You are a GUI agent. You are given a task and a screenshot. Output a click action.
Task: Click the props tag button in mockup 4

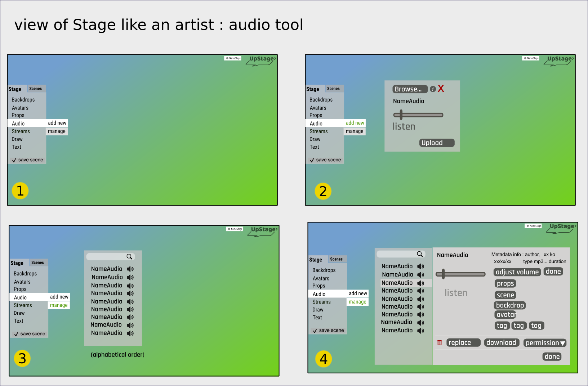coord(505,283)
